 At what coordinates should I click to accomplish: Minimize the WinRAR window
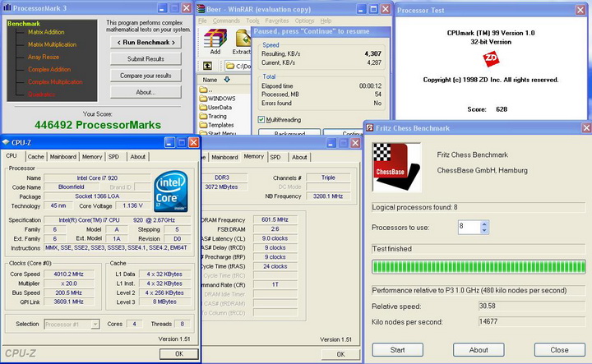[361, 9]
